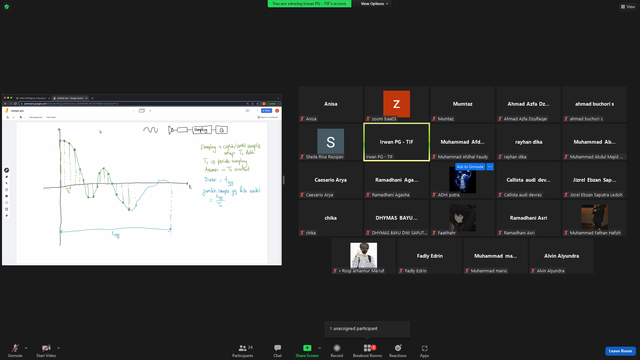
Task: Select Alvin Alyundra tile
Action: 561,256
